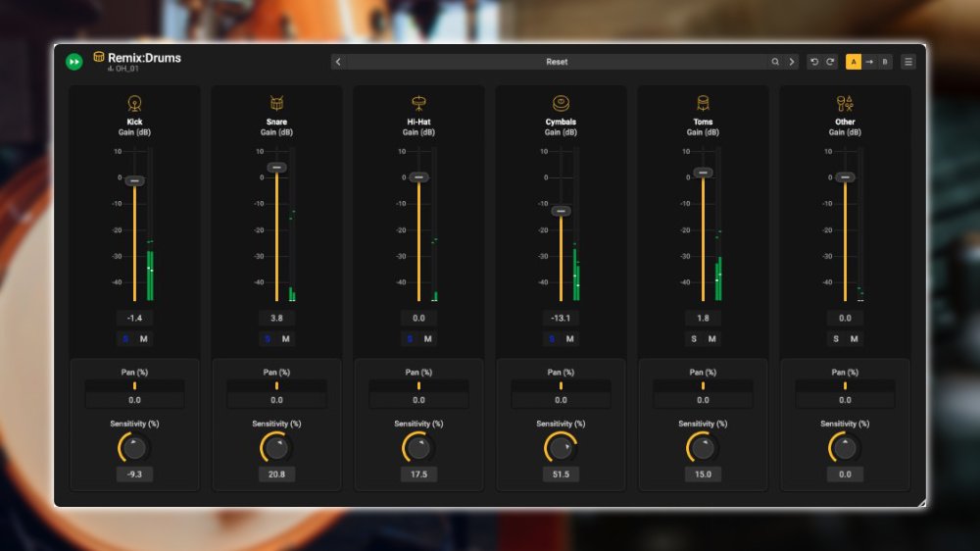Click Kick sensitivity value -9.3
Viewport: 980px width, 551px height.
(x=134, y=475)
